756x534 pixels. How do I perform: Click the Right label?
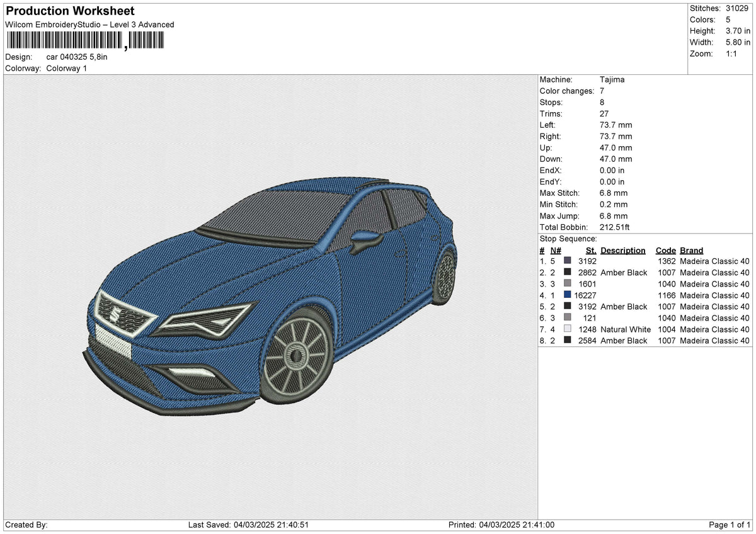[x=551, y=137]
